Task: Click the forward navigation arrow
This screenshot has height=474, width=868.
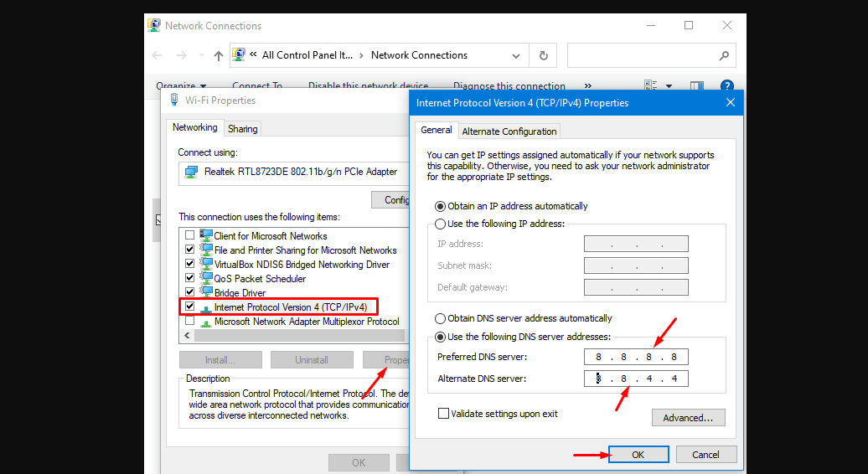Action: click(x=181, y=55)
